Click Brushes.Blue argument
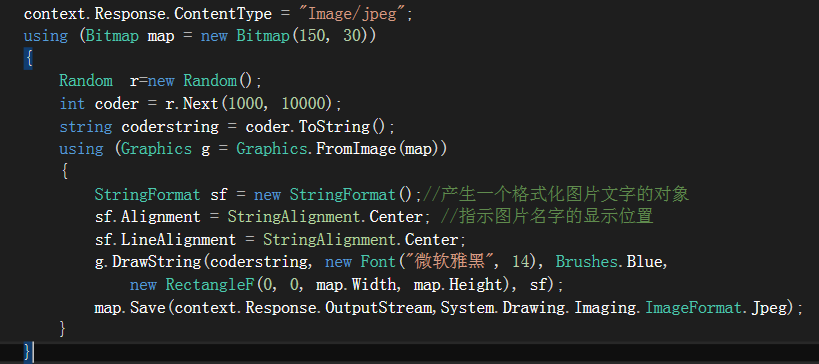The width and height of the screenshot is (819, 364). 609,262
